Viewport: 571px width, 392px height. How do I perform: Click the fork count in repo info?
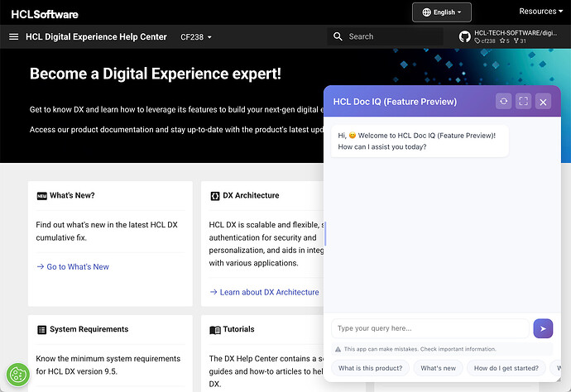520,41
